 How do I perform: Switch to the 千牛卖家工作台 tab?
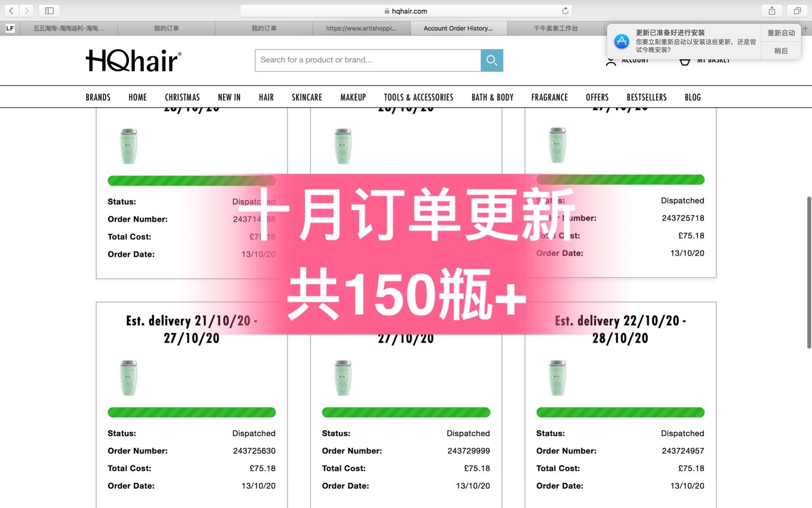(555, 28)
